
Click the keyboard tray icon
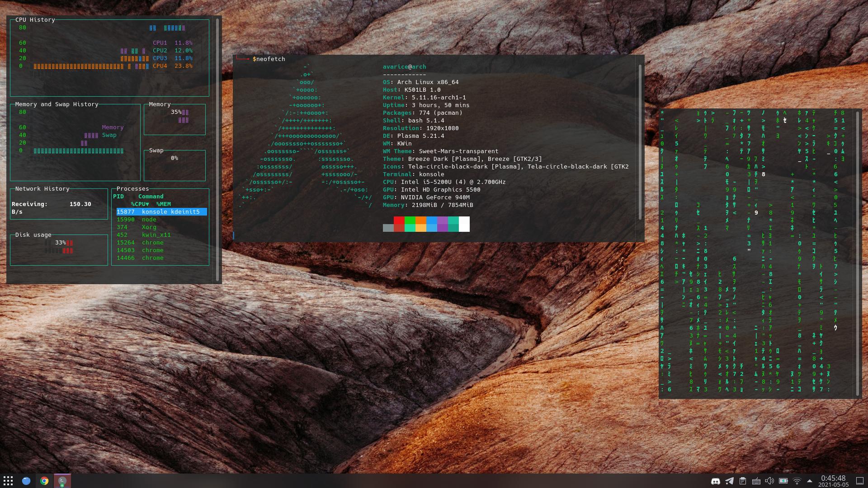pyautogui.click(x=756, y=481)
